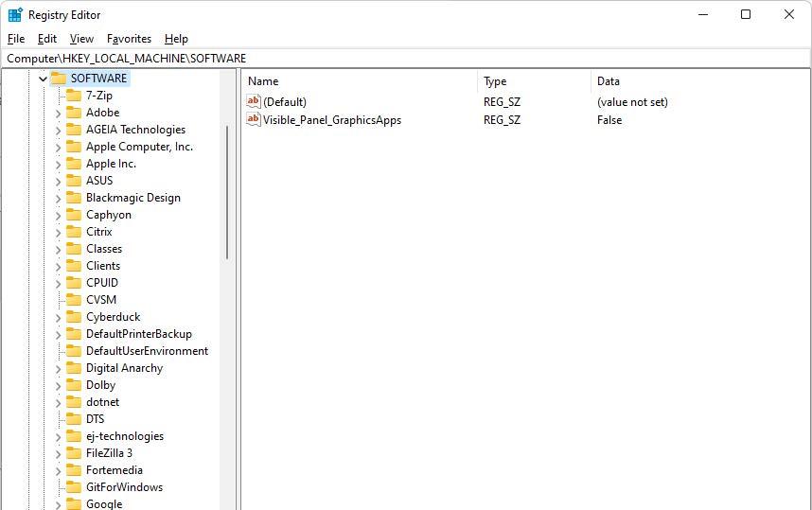The height and width of the screenshot is (510, 812).
Task: Select the GitForWindows key label
Action: click(124, 487)
